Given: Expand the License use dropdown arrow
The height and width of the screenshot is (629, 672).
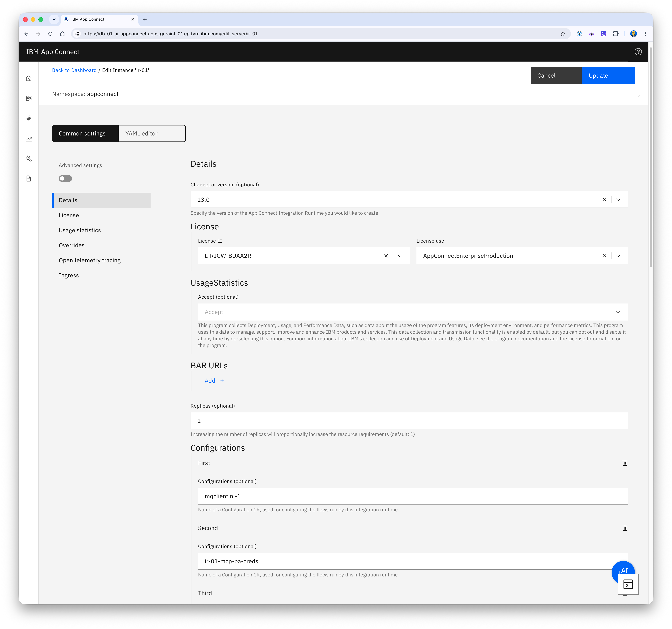Looking at the screenshot, I should click(618, 256).
